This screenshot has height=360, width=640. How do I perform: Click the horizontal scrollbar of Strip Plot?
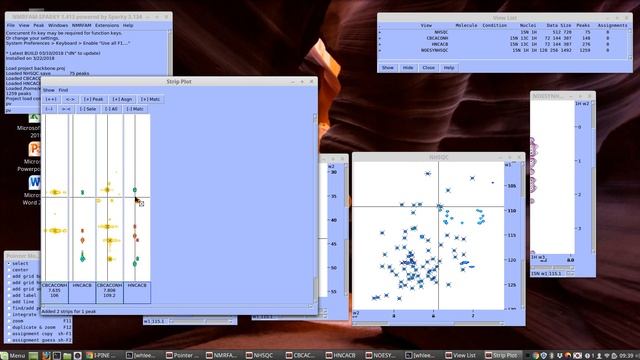[178, 306]
